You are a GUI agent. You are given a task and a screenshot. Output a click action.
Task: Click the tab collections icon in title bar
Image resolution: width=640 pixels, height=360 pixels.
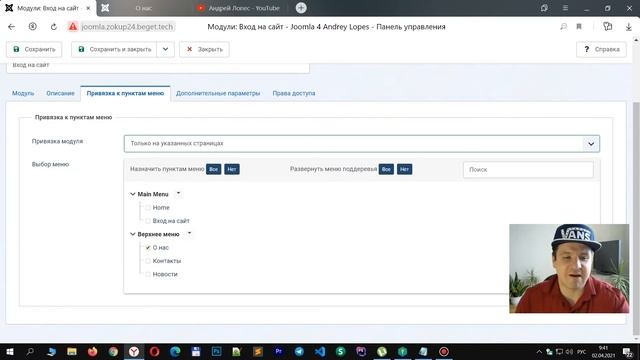544,8
